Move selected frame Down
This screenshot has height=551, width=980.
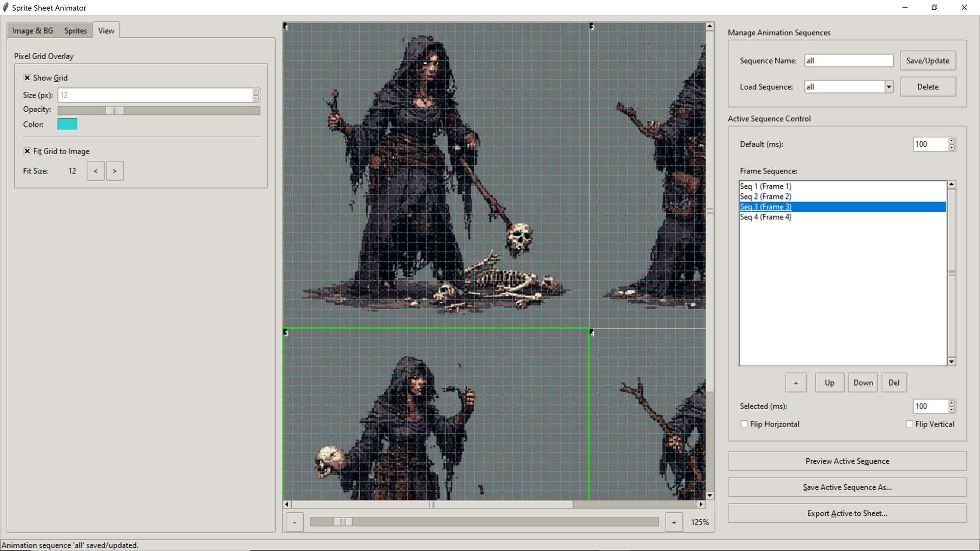[x=863, y=383]
